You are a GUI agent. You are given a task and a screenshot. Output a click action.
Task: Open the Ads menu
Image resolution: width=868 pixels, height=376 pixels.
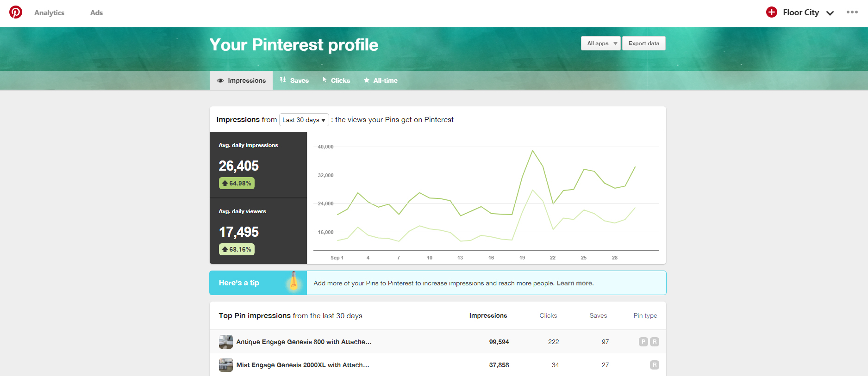[x=96, y=13]
